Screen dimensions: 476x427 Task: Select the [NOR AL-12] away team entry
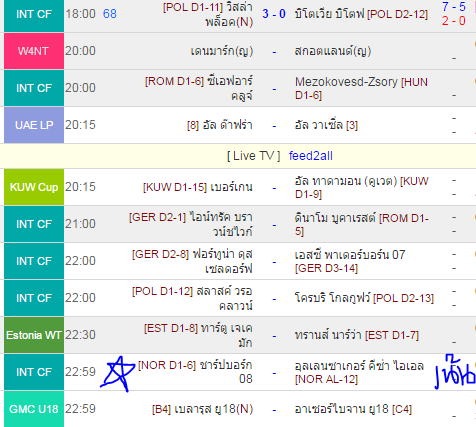359,372
